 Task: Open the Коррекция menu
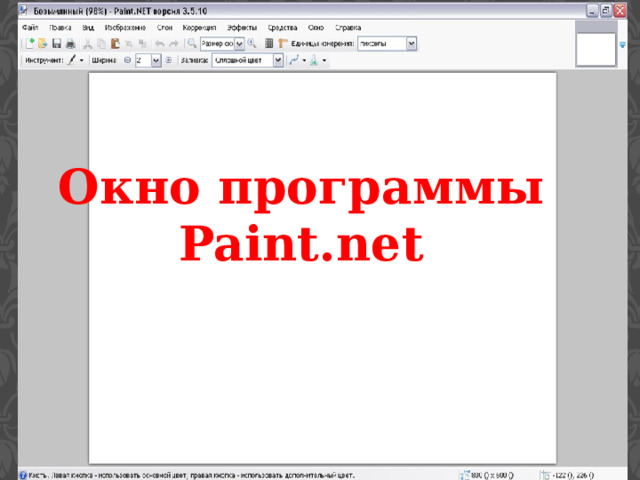(199, 28)
